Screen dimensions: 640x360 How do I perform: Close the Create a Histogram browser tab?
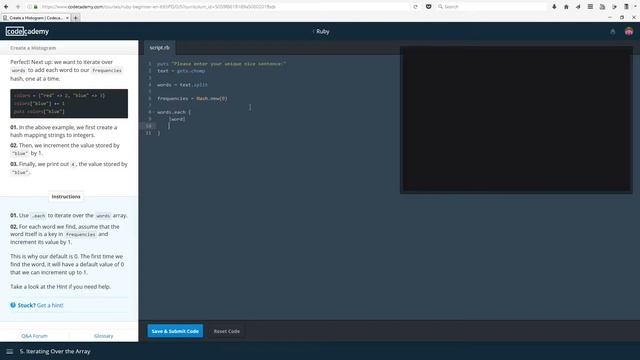coord(67,18)
